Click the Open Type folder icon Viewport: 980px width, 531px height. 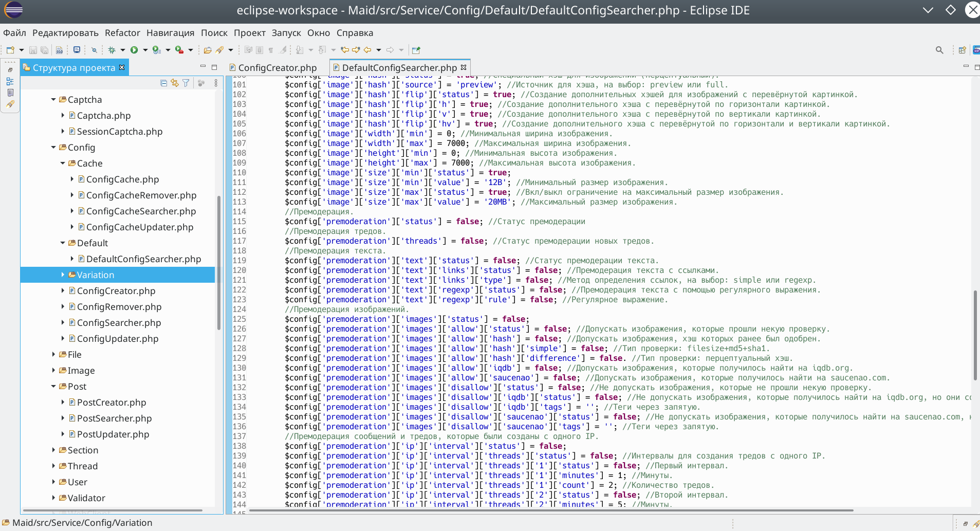(208, 50)
